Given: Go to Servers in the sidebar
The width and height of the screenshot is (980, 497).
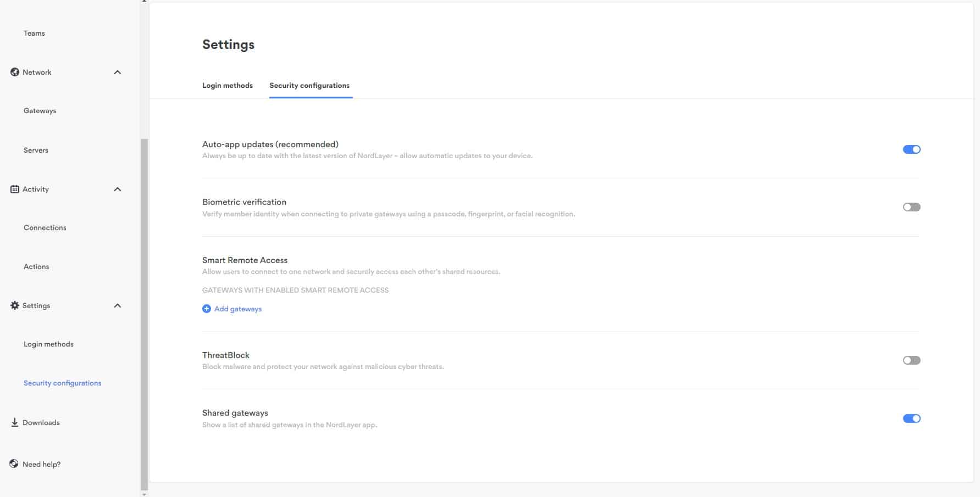Looking at the screenshot, I should point(36,150).
